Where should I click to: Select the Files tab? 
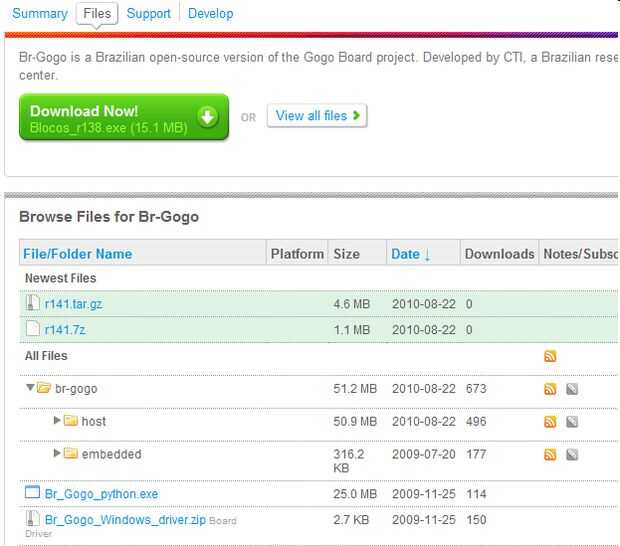click(97, 13)
